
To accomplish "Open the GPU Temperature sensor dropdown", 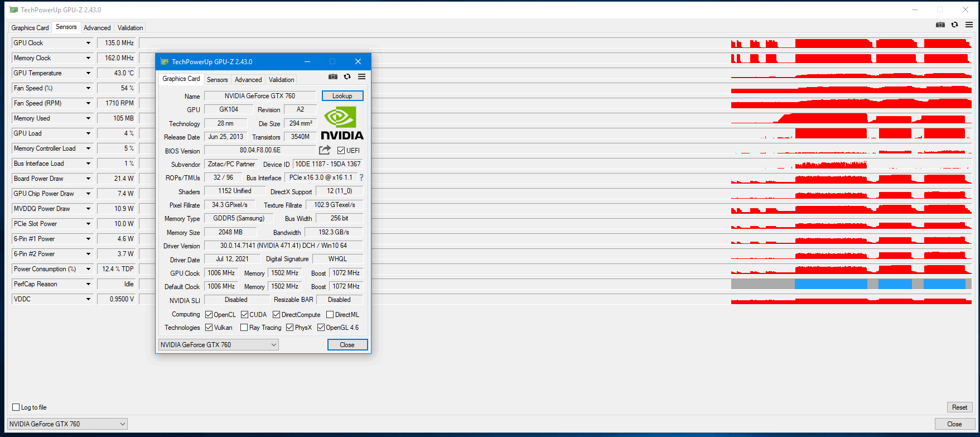I will (88, 73).
